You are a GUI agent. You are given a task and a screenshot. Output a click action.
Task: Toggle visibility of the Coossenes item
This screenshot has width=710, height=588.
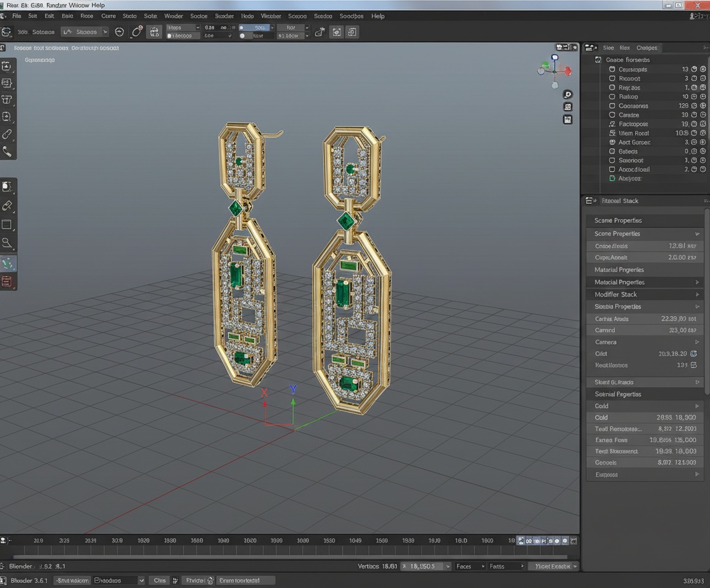pyautogui.click(x=694, y=106)
